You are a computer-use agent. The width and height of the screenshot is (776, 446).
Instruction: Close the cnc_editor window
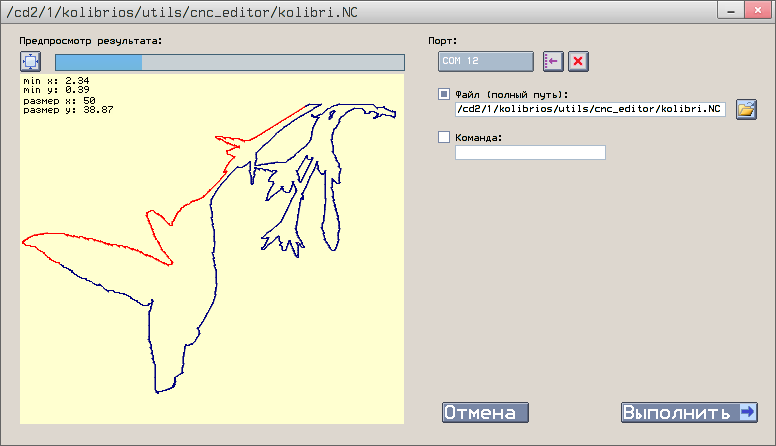(758, 10)
